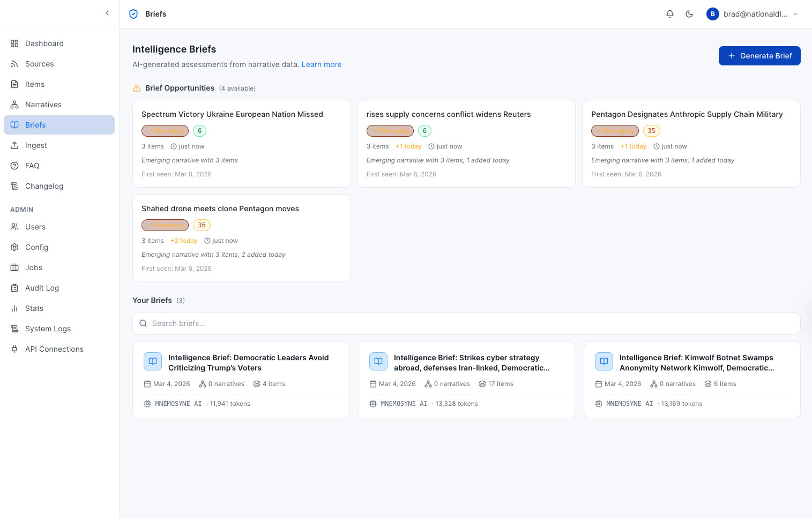This screenshot has height=519, width=812.
Task: Click the Emerging badge on Pentagon Designates card
Action: coord(615,131)
